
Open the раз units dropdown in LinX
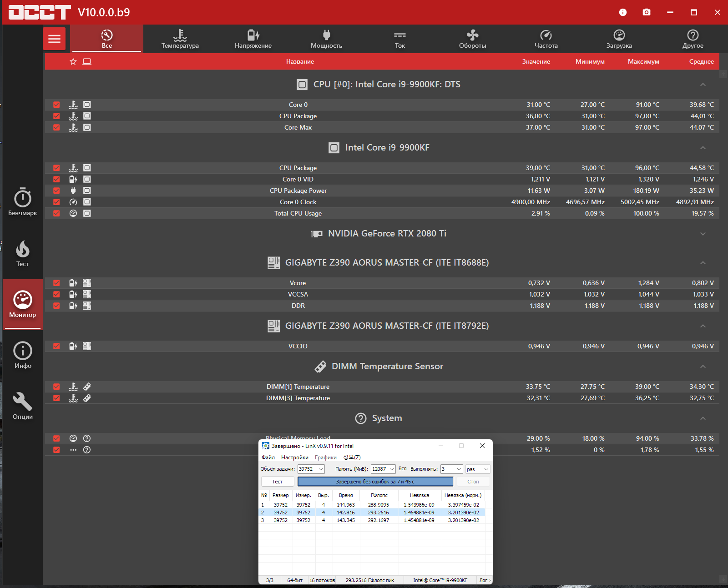tap(478, 469)
